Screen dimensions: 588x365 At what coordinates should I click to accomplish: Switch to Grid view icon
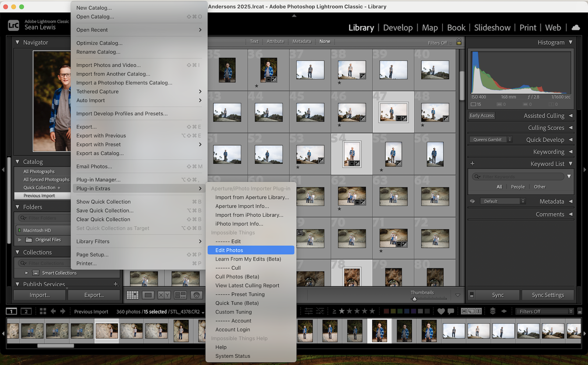tap(132, 295)
